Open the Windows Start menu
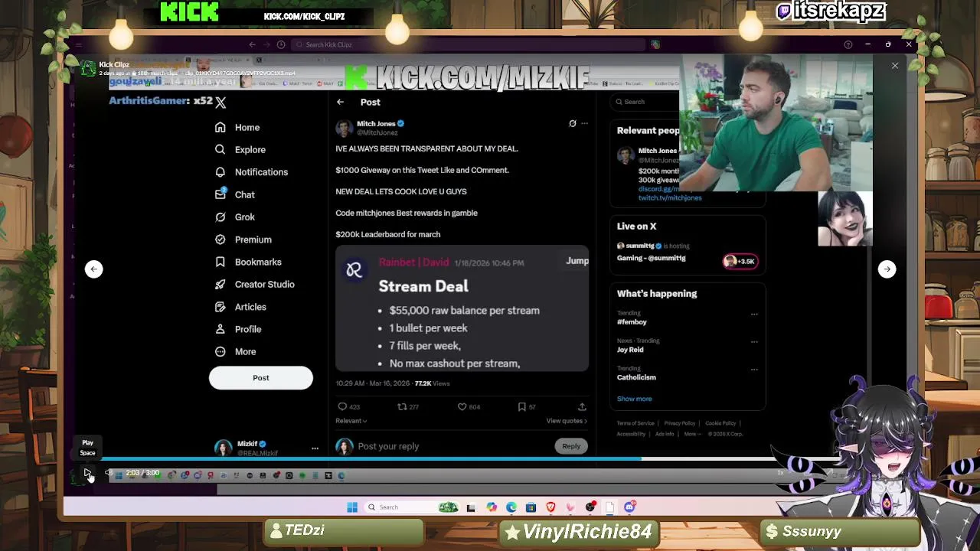980x551 pixels. [x=352, y=507]
